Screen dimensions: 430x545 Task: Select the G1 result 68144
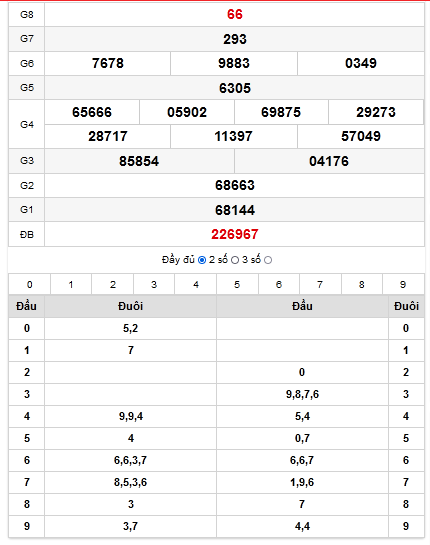[235, 210]
